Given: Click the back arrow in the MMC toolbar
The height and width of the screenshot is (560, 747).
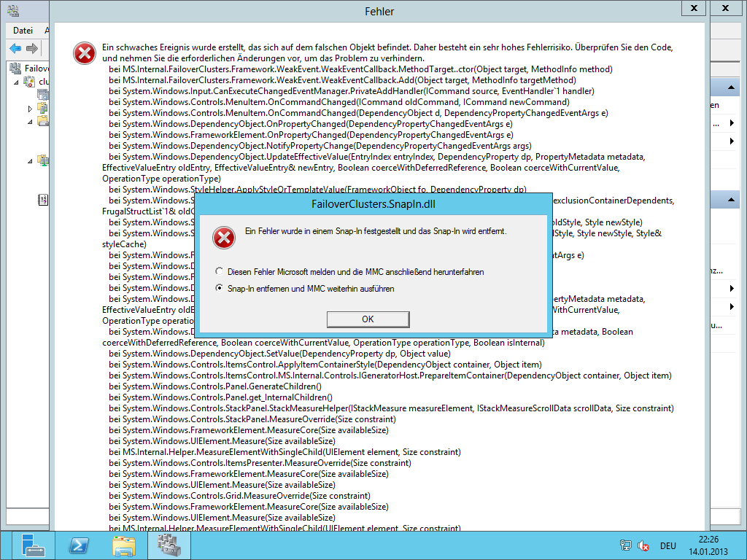Looking at the screenshot, I should pyautogui.click(x=15, y=48).
